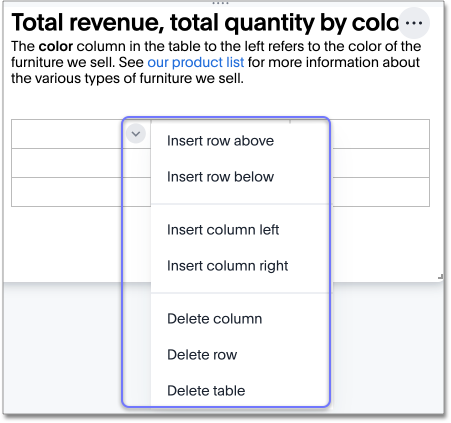Screen dimensions: 451x423
Task: Click the table cell chevron dropdown
Action: (136, 134)
